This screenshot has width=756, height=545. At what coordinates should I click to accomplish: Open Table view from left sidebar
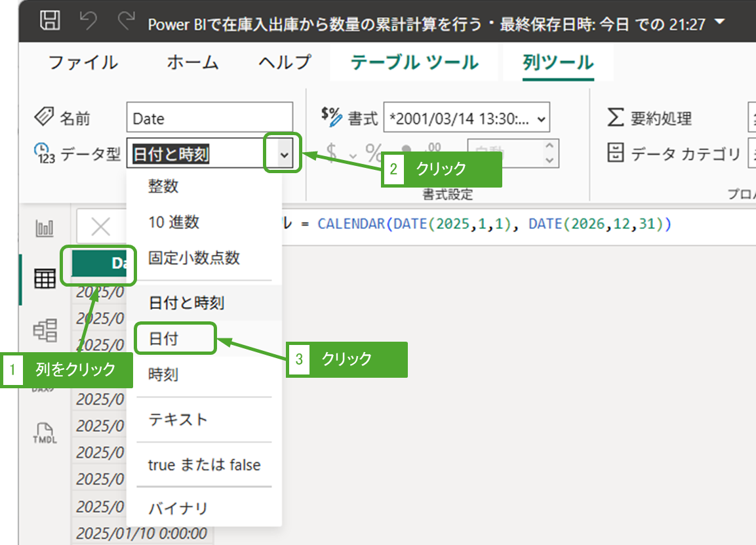45,279
